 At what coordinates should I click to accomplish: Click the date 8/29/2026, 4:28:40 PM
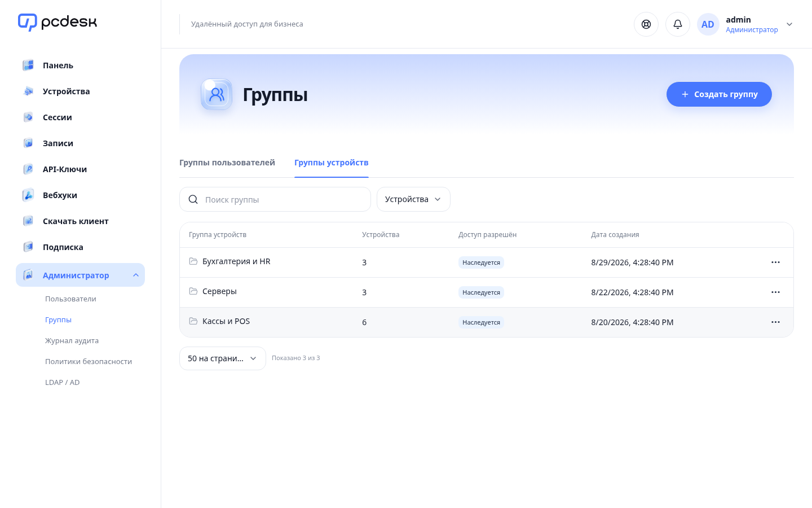coord(632,262)
